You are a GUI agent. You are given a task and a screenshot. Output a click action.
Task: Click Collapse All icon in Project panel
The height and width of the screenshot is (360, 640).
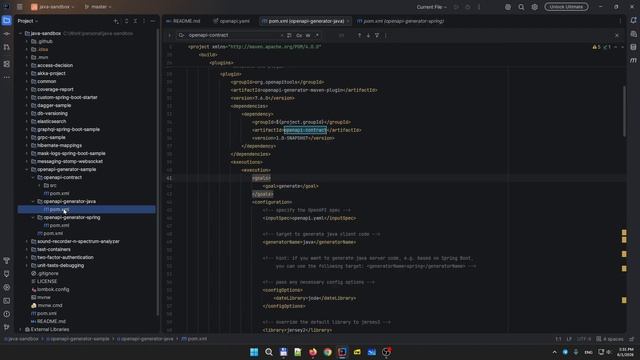point(135,21)
